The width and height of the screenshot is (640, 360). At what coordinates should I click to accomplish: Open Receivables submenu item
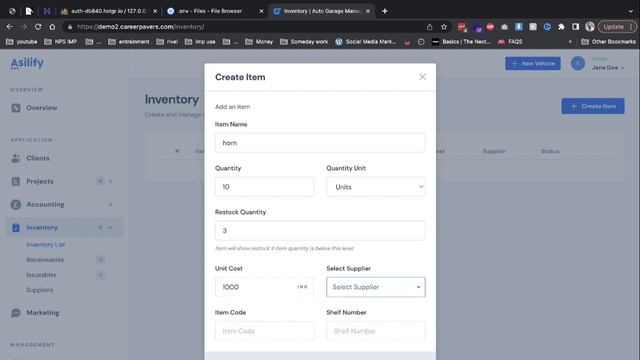pos(45,260)
